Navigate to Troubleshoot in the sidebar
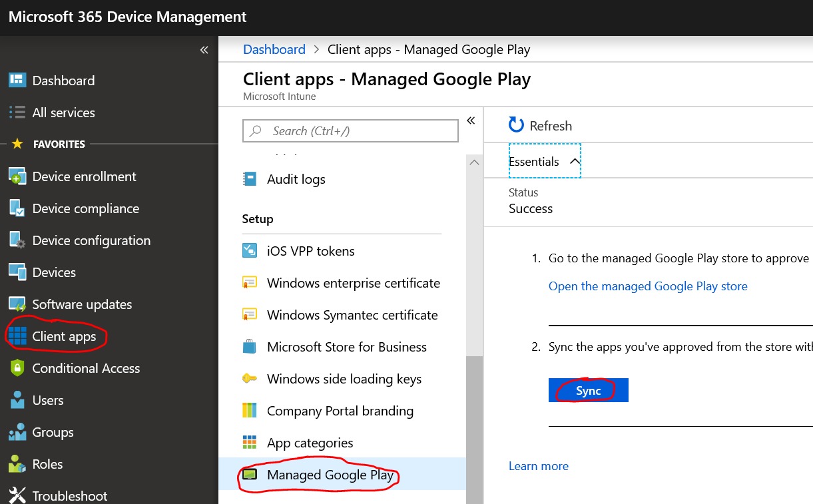 point(70,495)
